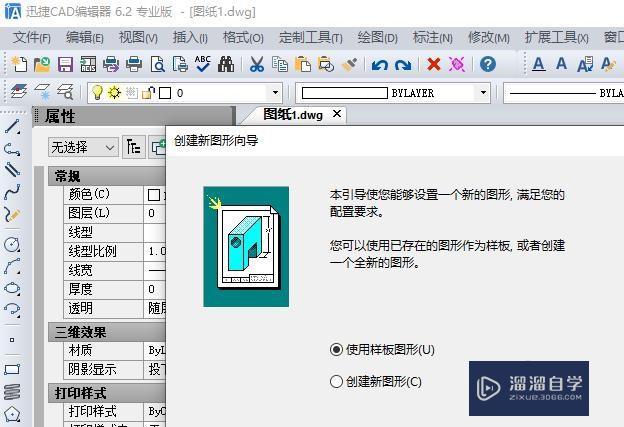Collapse the 三维效果 properties section
This screenshot has width=624, height=427.
107,332
